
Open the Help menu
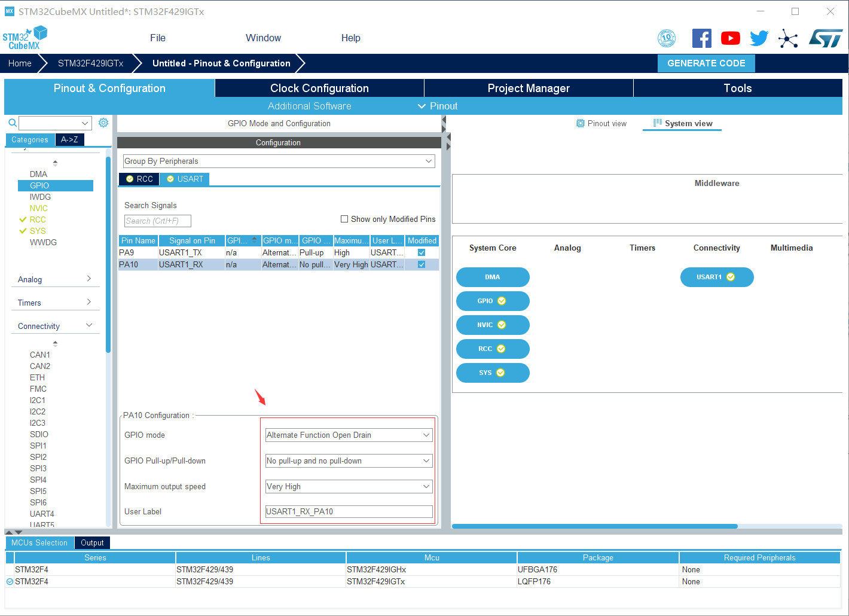click(x=351, y=38)
